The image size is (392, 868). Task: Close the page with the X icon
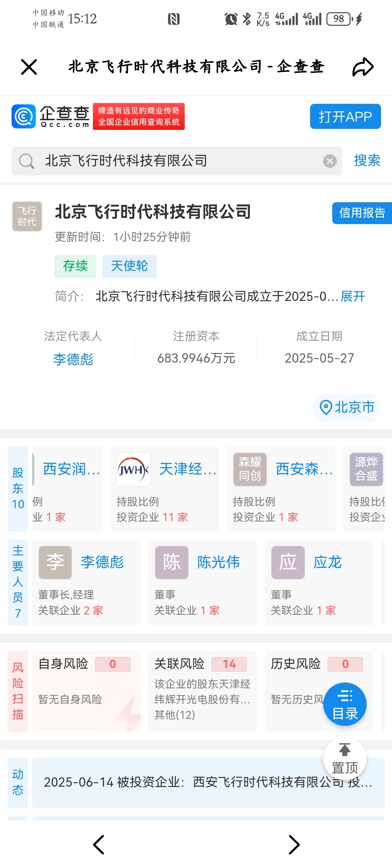coord(29,67)
